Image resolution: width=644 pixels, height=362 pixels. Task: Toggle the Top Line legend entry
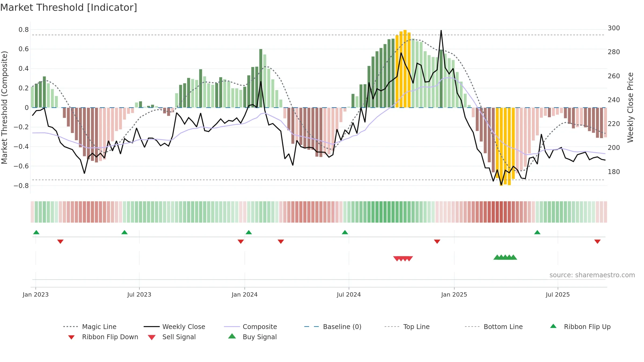(x=407, y=327)
